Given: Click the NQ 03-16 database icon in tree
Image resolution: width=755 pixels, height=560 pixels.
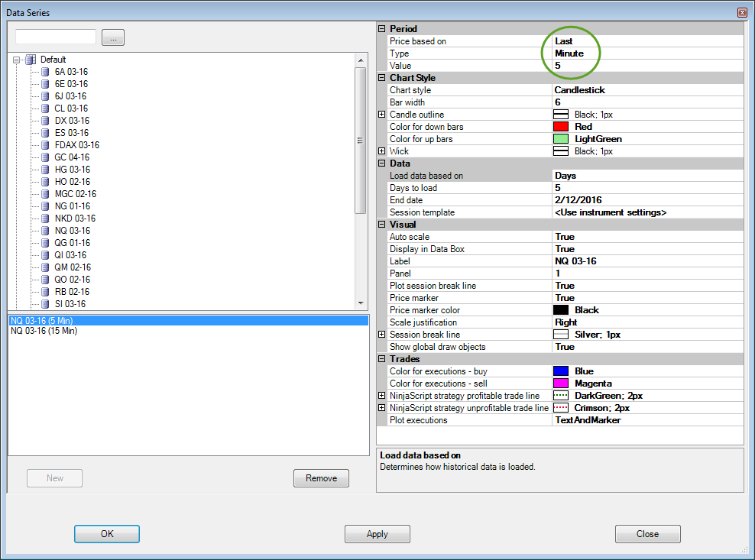Looking at the screenshot, I should coord(45,231).
